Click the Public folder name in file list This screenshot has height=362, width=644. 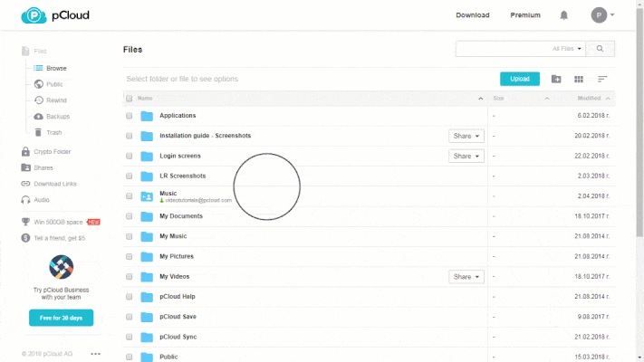(x=168, y=357)
